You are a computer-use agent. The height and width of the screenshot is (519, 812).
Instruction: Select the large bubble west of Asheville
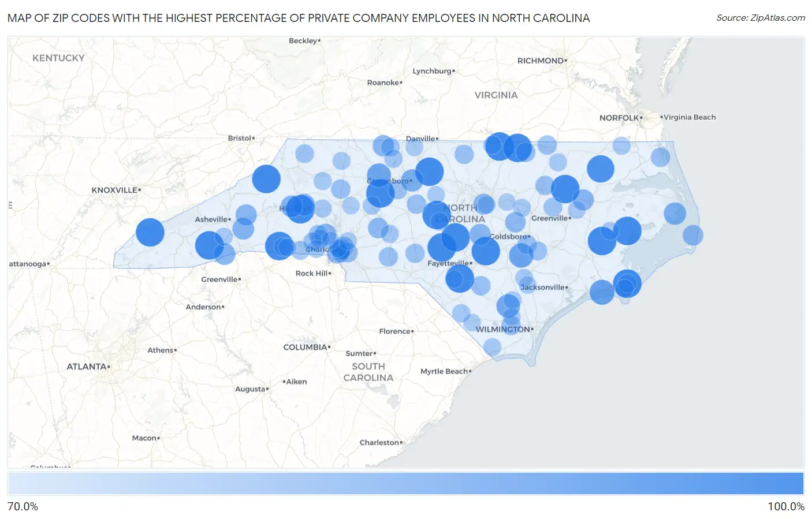click(x=150, y=232)
